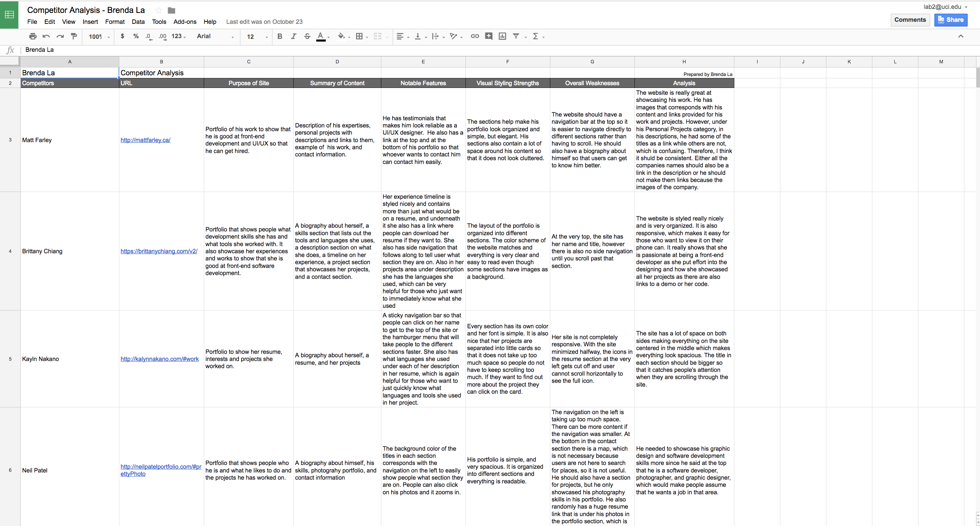The height and width of the screenshot is (526, 980).
Task: Click the paint format icon
Action: (x=74, y=36)
